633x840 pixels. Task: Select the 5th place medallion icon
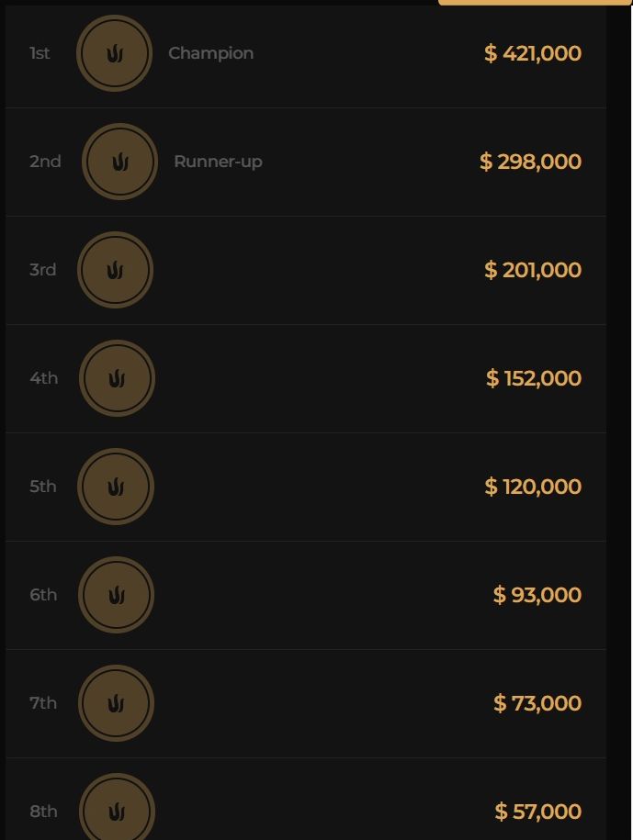[x=116, y=487]
